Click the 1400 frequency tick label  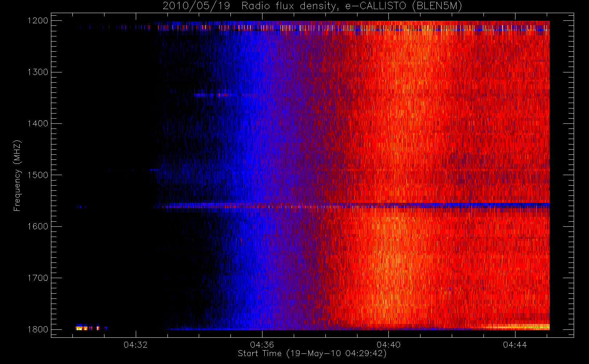38,123
